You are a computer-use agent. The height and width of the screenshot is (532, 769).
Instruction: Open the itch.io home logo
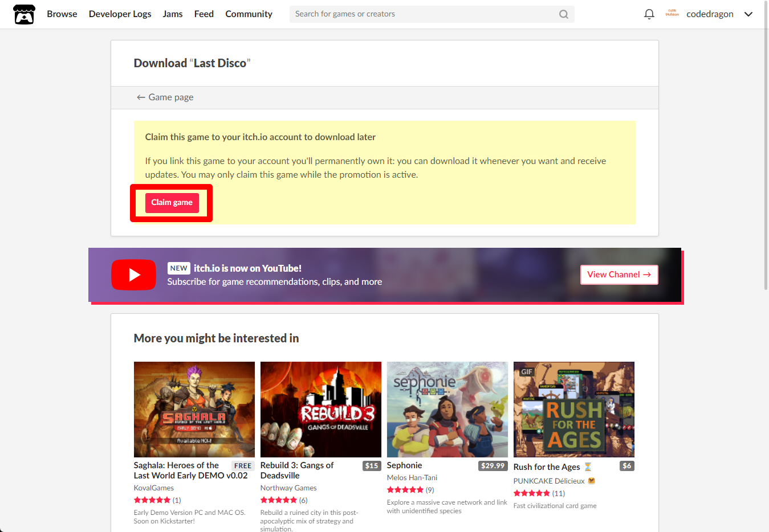pyautogui.click(x=24, y=14)
